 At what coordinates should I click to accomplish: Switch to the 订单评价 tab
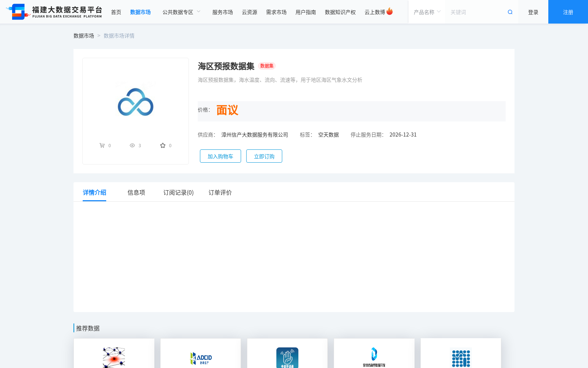[220, 192]
